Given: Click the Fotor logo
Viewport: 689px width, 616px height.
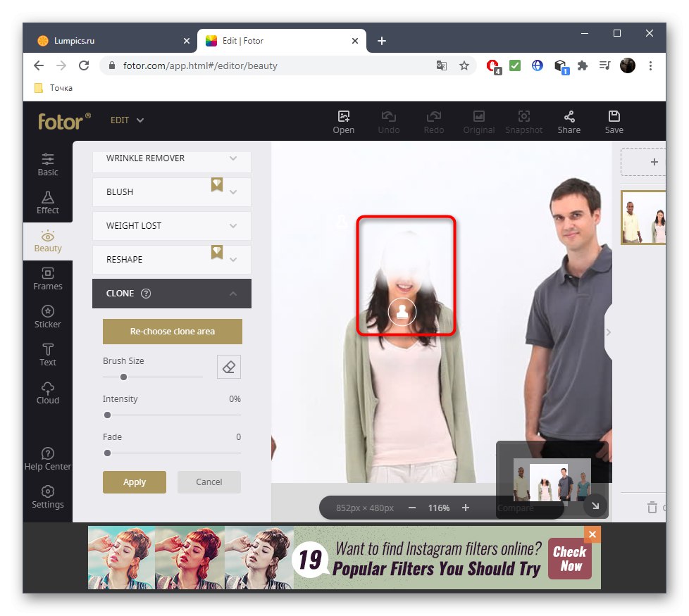Looking at the screenshot, I should coord(64,121).
